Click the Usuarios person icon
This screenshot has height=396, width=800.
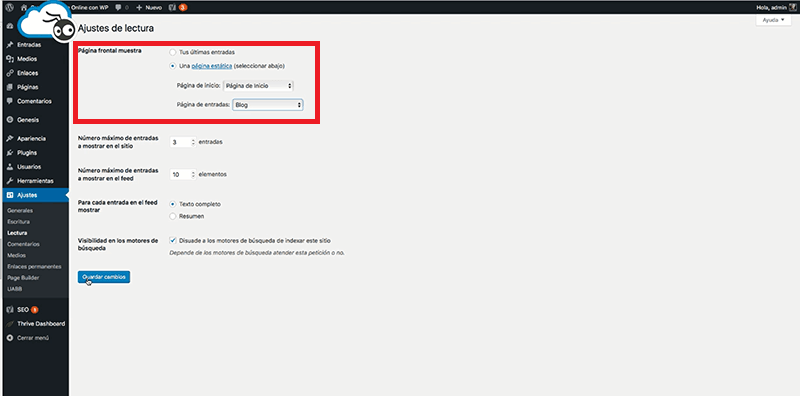[x=10, y=167]
